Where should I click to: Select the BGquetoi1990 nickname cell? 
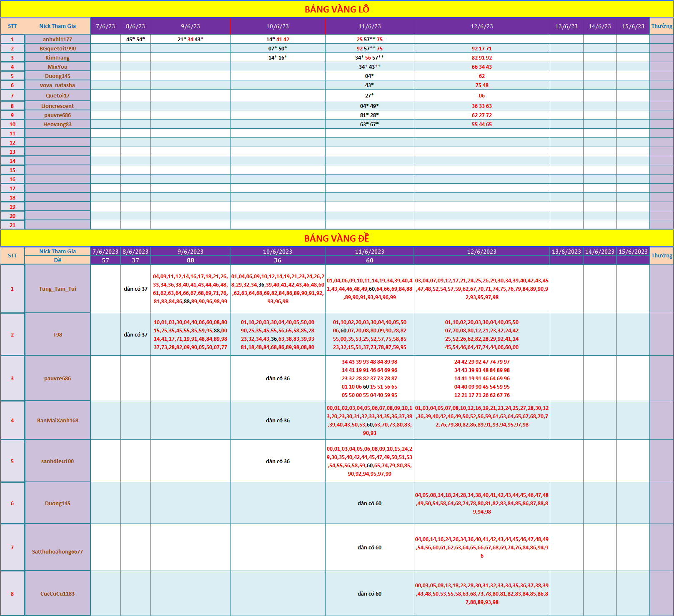58,48
